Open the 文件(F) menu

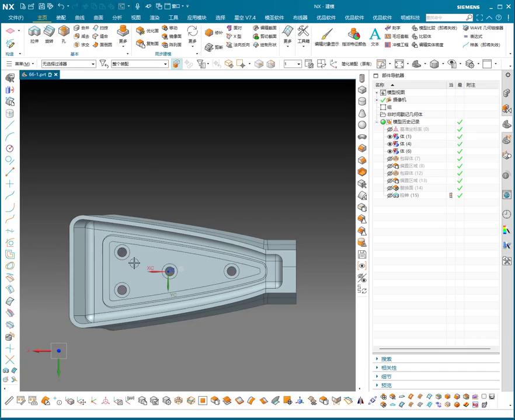click(x=16, y=17)
